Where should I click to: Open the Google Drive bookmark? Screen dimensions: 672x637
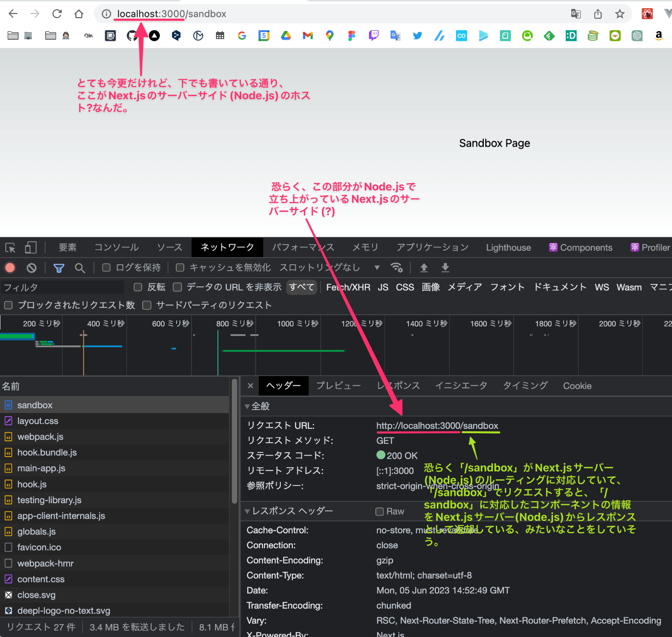tap(286, 35)
